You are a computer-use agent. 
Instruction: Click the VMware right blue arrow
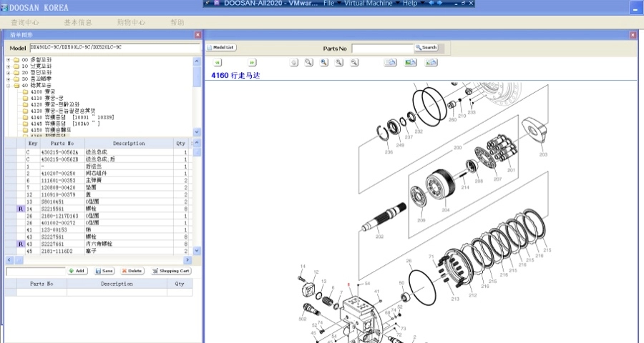tap(439, 3)
